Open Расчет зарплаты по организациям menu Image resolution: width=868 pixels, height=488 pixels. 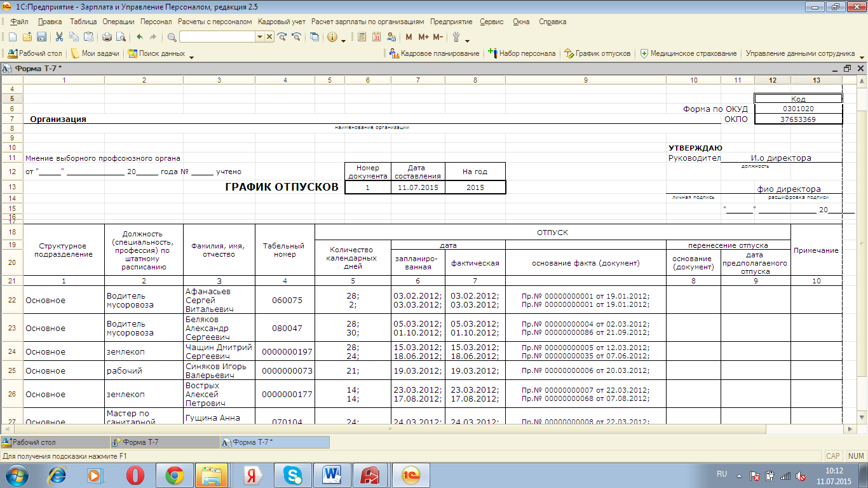point(368,22)
